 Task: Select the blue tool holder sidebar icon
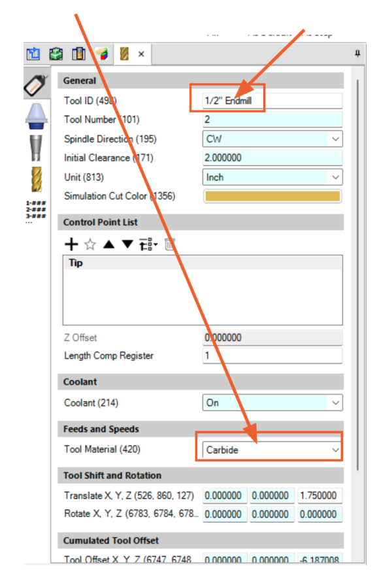click(x=35, y=116)
